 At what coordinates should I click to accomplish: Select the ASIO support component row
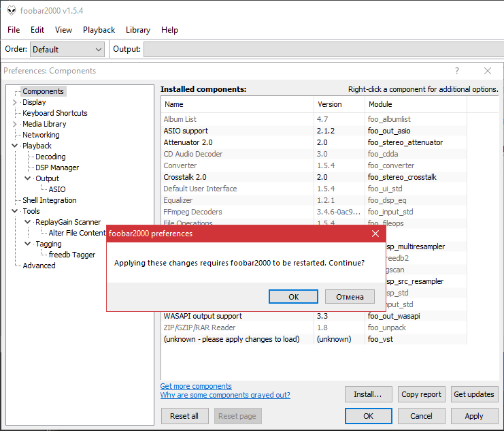click(x=314, y=131)
